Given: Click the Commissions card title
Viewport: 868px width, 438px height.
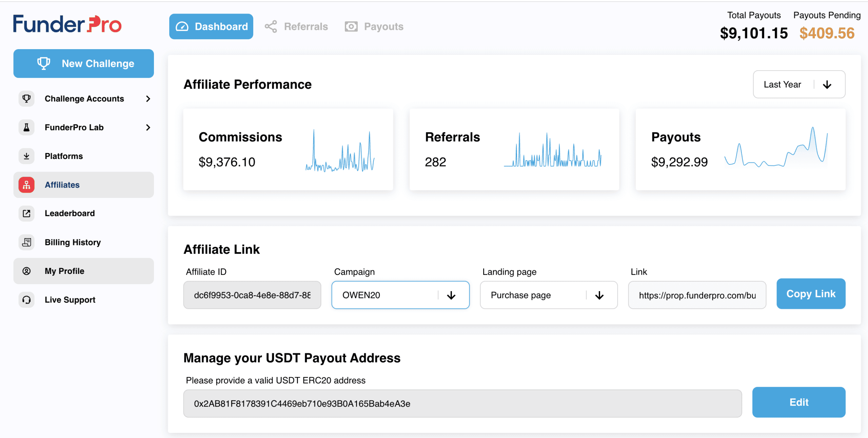Looking at the screenshot, I should [240, 137].
